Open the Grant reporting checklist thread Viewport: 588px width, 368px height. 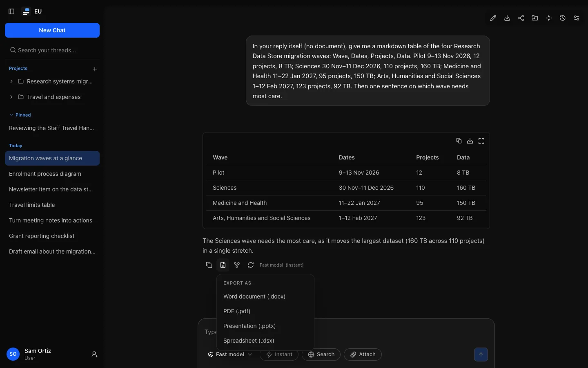click(x=52, y=236)
